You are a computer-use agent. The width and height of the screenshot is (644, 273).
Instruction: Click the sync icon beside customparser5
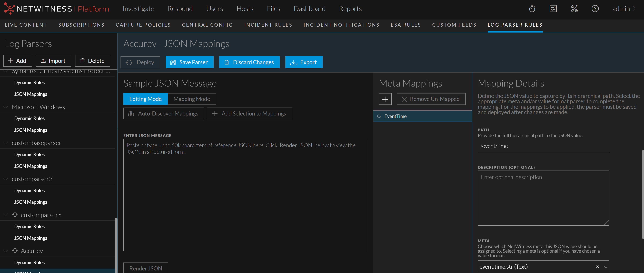(x=15, y=215)
